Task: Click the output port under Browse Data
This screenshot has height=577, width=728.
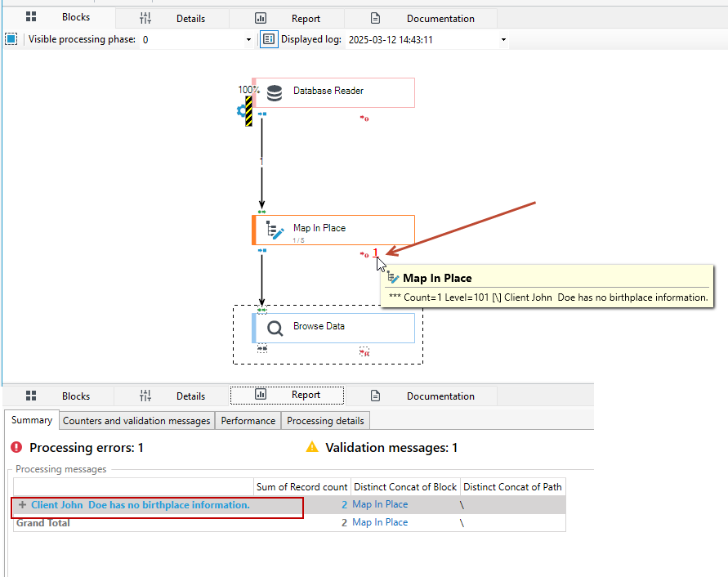Action: tap(262, 348)
